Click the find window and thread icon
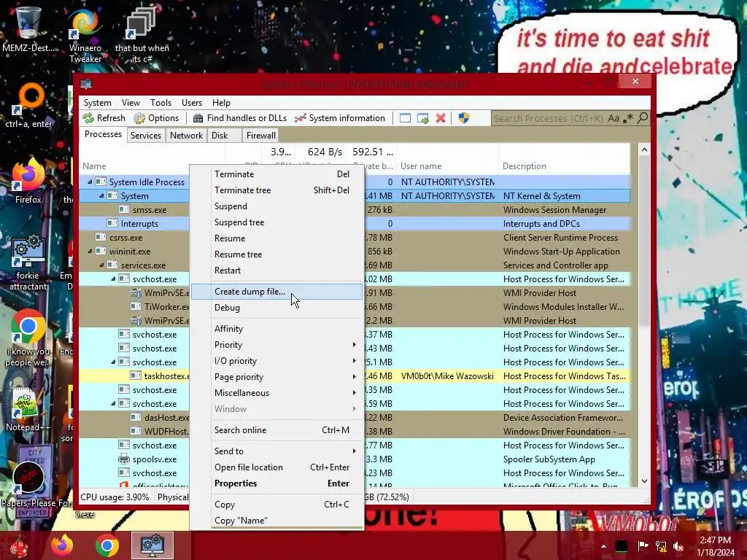 pos(422,118)
